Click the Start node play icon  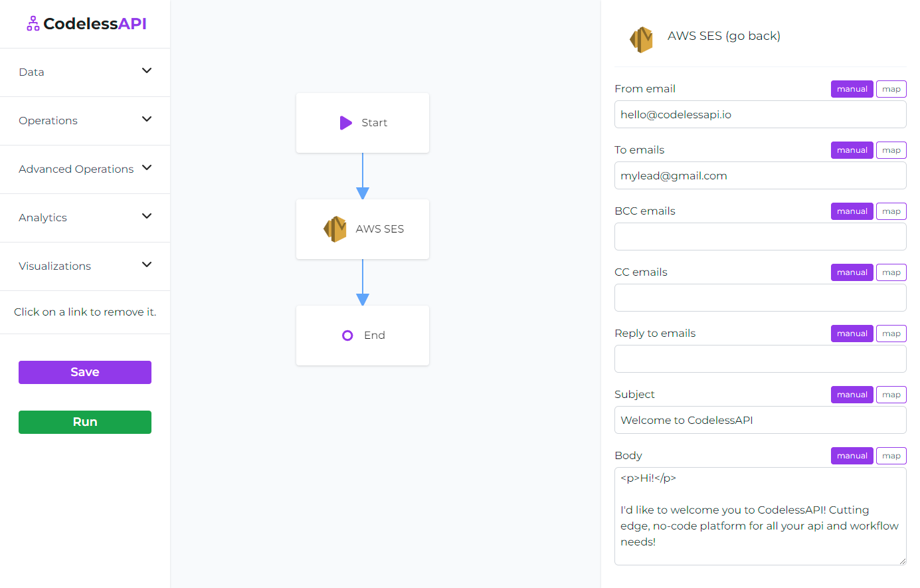(345, 123)
